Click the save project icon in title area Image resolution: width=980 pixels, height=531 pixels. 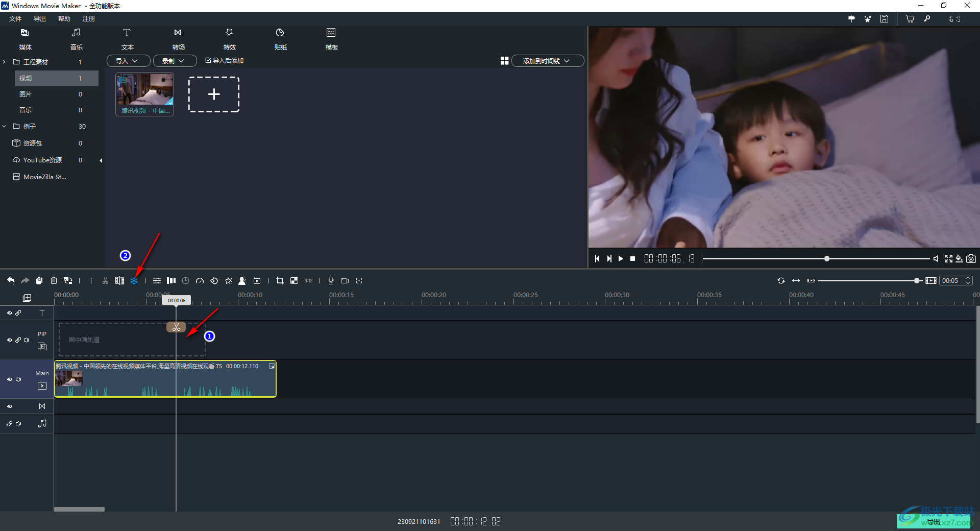884,18
